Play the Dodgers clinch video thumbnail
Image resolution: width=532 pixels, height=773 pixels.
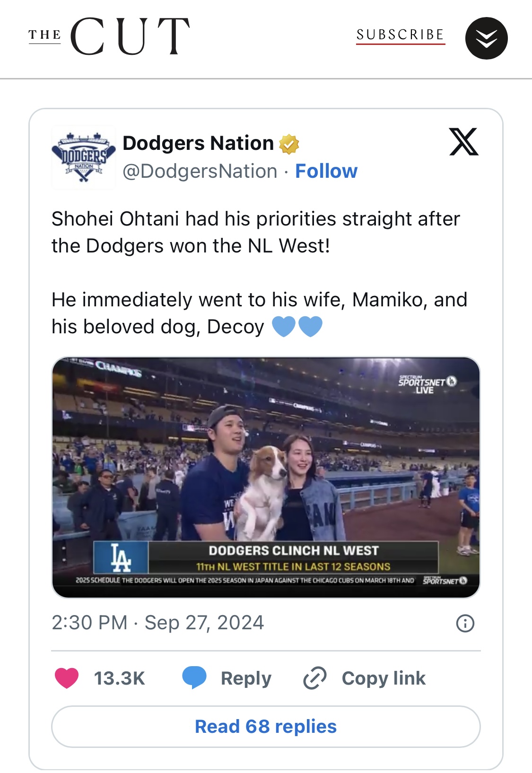[266, 478]
